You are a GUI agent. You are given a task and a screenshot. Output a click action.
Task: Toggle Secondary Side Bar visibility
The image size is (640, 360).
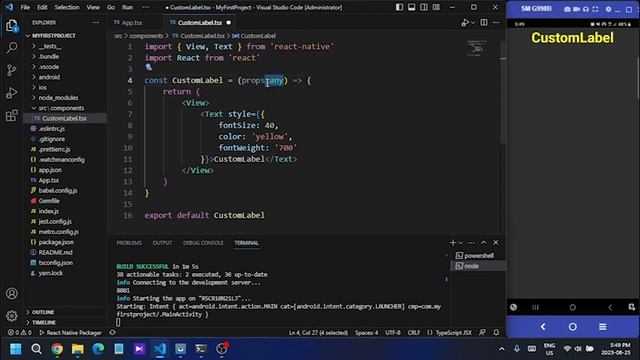[424, 7]
